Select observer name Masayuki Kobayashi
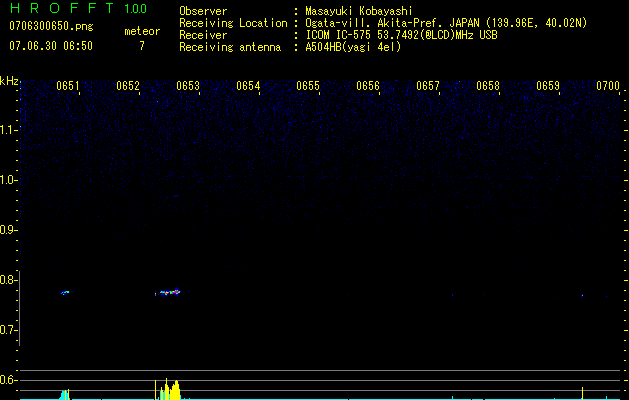Viewport: 629px width, 400px height. pos(359,11)
